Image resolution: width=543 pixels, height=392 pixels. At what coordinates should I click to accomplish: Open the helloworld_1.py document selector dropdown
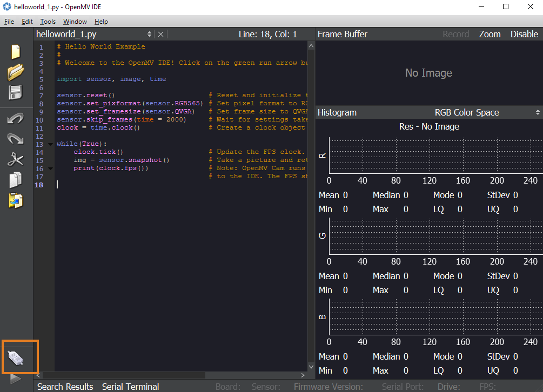coord(149,34)
